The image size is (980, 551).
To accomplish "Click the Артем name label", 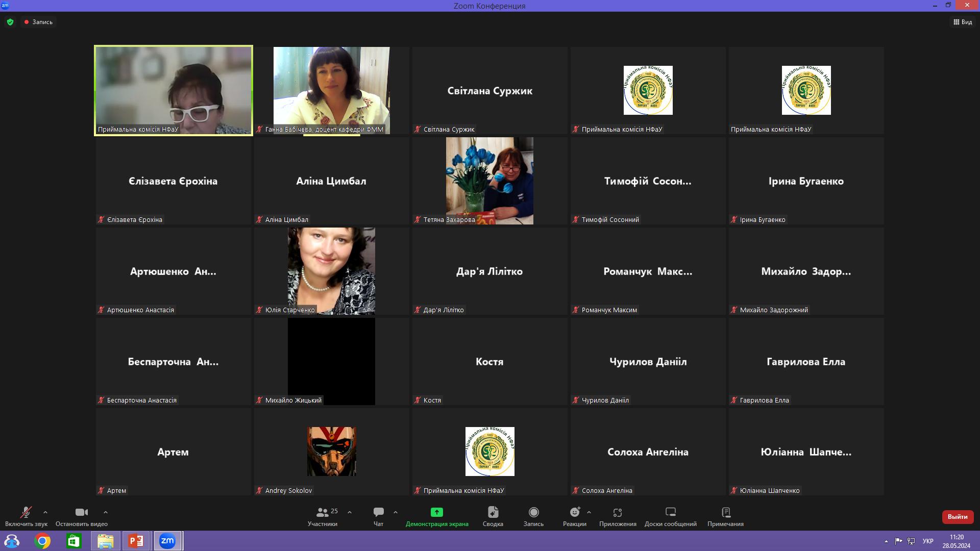I will click(116, 491).
